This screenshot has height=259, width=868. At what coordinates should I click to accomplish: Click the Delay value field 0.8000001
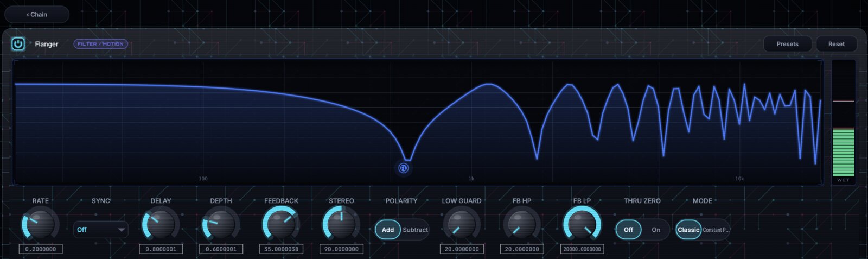[x=161, y=249]
